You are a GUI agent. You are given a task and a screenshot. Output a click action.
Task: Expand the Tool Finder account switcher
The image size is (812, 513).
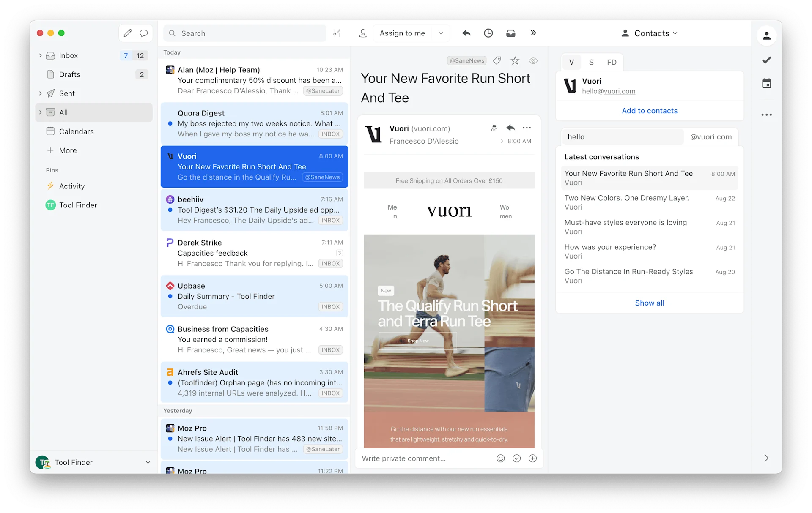[x=148, y=462]
